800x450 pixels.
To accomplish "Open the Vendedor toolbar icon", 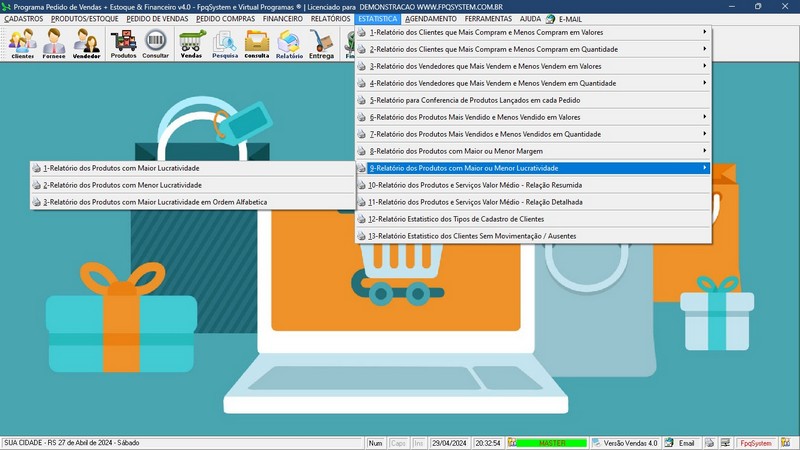I will point(86,43).
